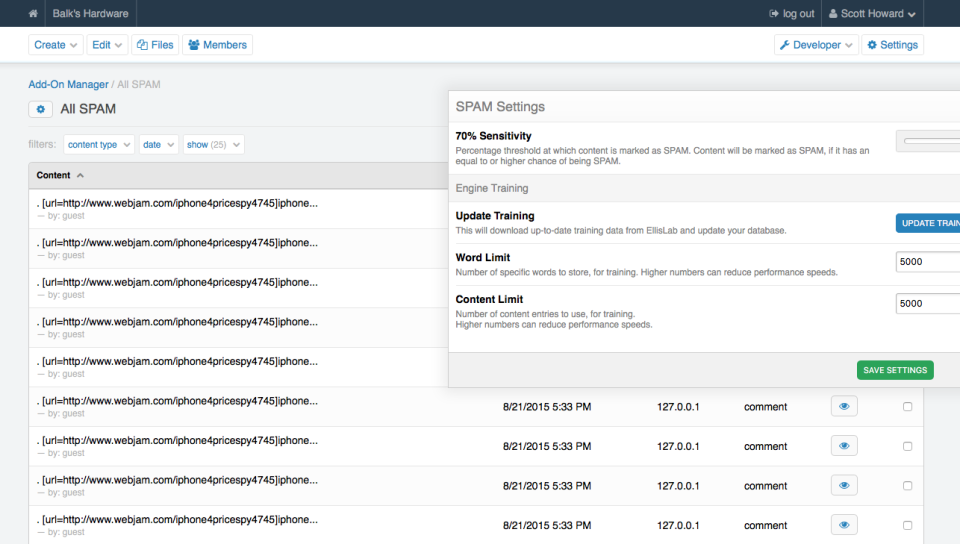Open the date filter dropdown
The image size is (960, 544).
coord(158,145)
